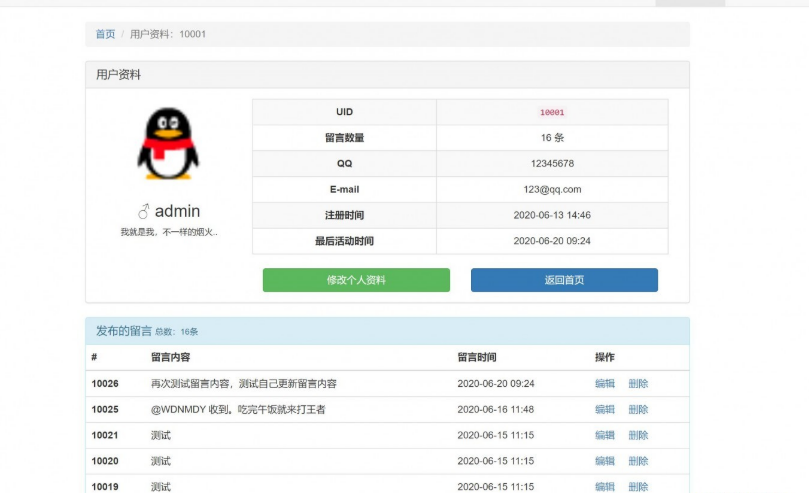Viewport: 809px width, 493px height.
Task: Edit message 10019 via 编辑 link
Action: (605, 487)
